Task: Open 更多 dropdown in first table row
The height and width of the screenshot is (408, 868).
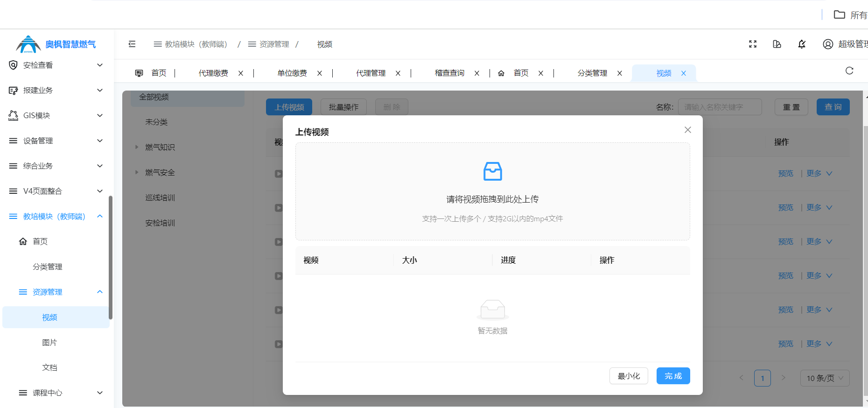Action: [x=819, y=173]
